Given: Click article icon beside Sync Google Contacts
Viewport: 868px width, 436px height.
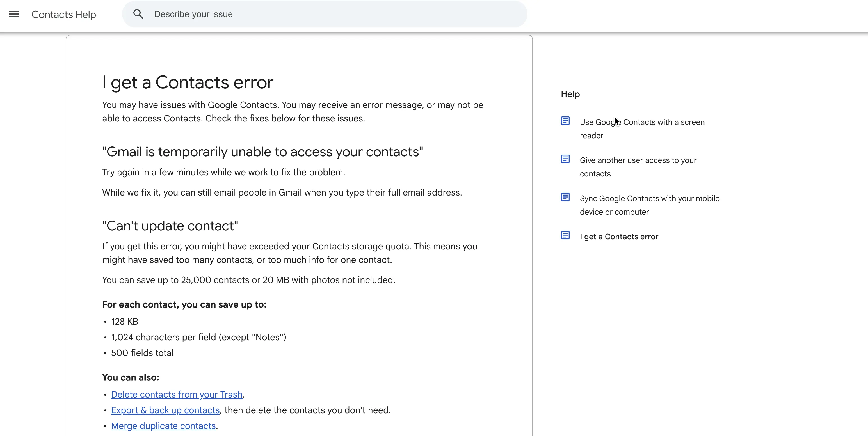Looking at the screenshot, I should pyautogui.click(x=565, y=197).
